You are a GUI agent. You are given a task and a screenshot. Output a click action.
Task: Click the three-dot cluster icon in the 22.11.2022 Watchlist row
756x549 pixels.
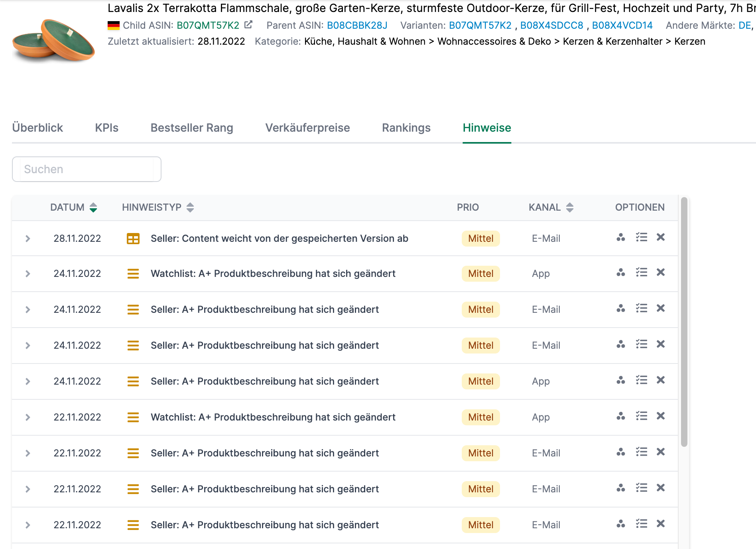tap(621, 416)
